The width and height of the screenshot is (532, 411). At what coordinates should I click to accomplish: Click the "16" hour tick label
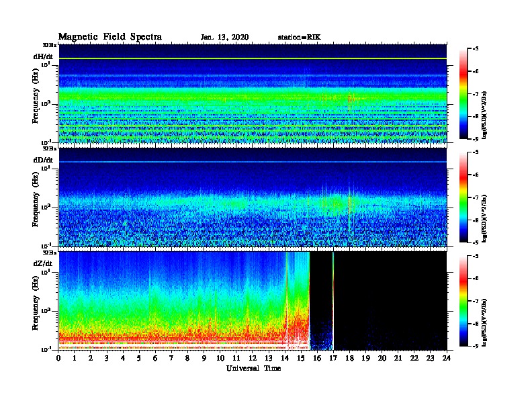coord(317,358)
